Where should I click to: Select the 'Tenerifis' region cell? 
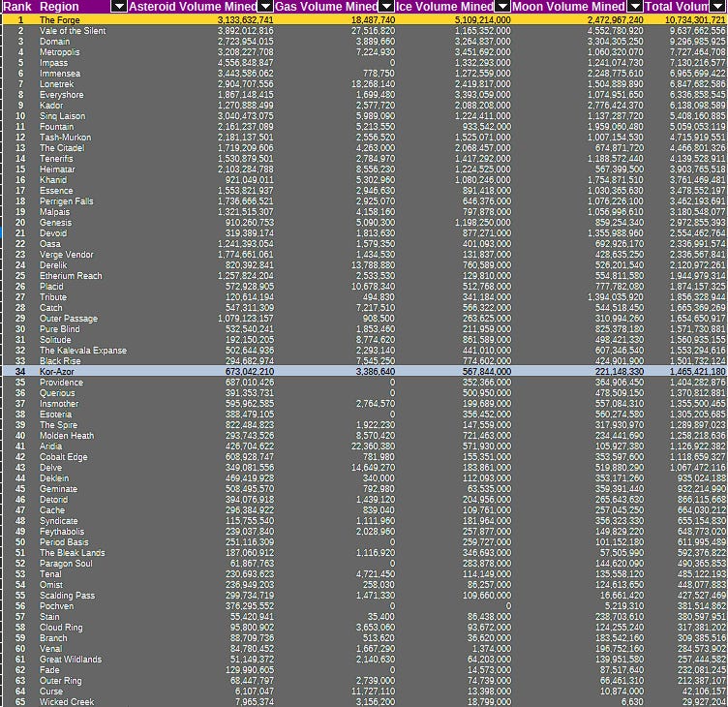pyautogui.click(x=56, y=159)
